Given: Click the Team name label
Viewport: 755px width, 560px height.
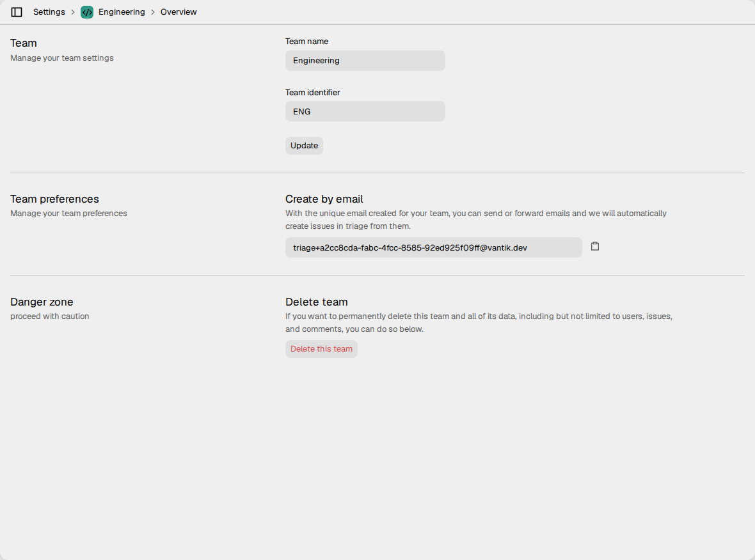Looking at the screenshot, I should click(306, 42).
